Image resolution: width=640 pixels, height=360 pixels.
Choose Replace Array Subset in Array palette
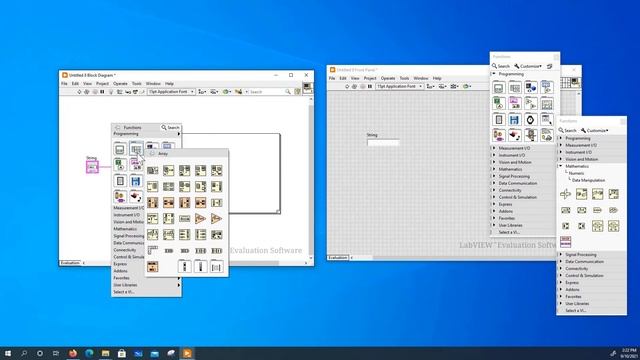pyautogui.click(x=184, y=170)
